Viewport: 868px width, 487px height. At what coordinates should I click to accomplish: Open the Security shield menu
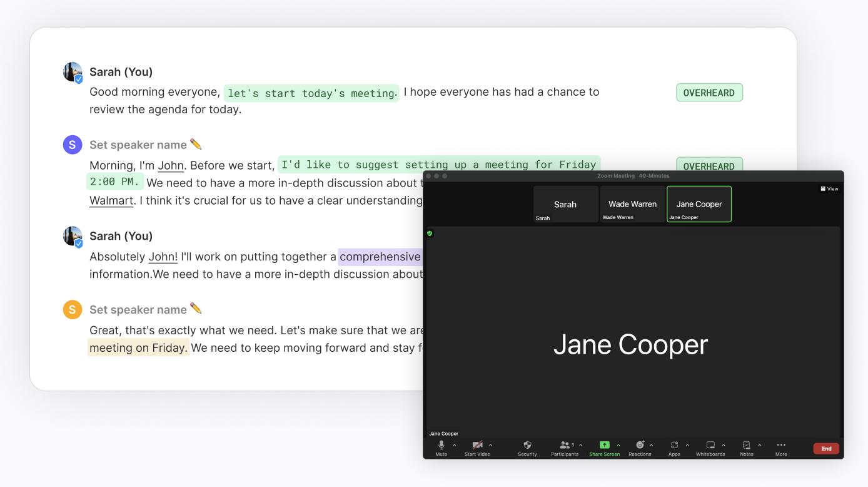(x=527, y=448)
